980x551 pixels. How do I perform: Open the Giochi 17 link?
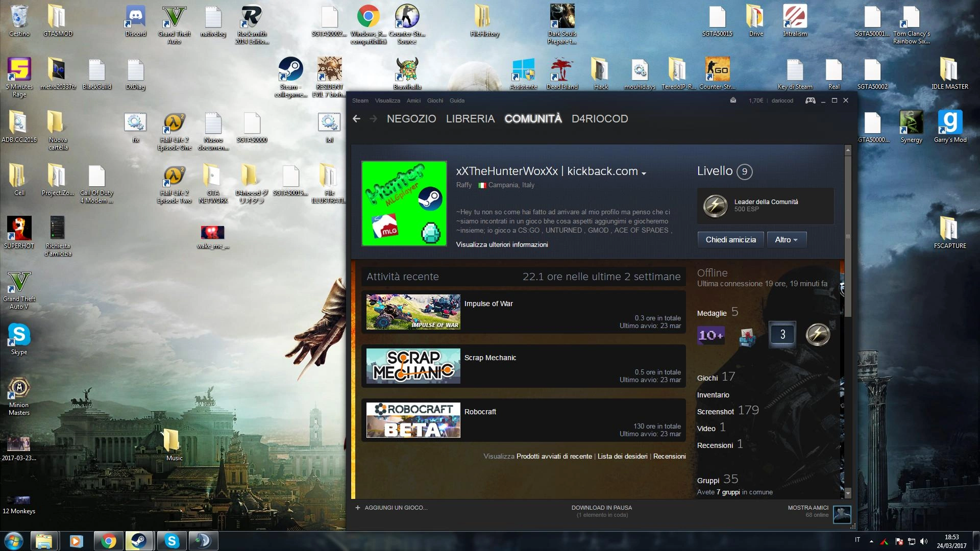tap(716, 377)
